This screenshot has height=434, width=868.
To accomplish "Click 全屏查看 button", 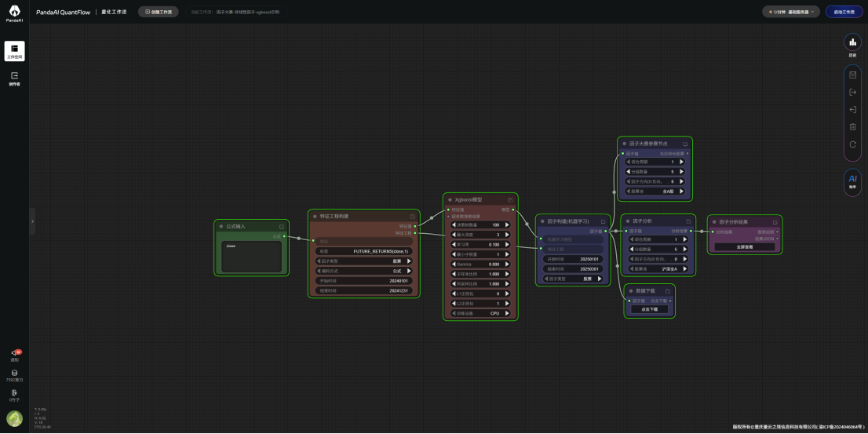I will tap(745, 247).
